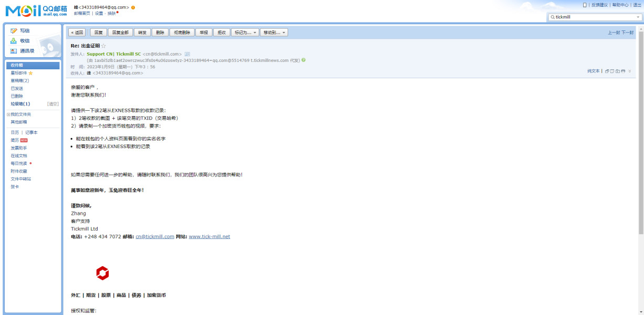Click 清空 to empty spam folder

(53, 104)
